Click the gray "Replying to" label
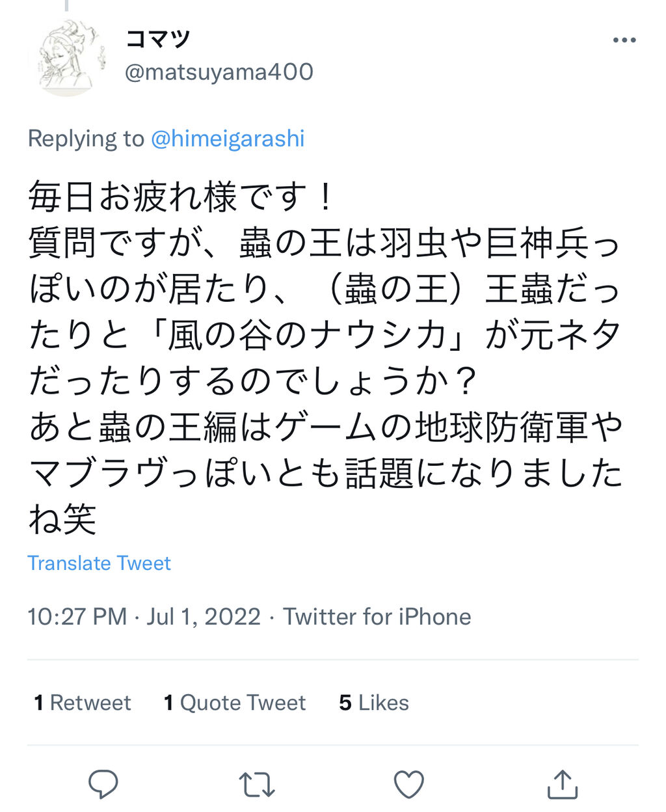The image size is (666, 812). pos(86,139)
